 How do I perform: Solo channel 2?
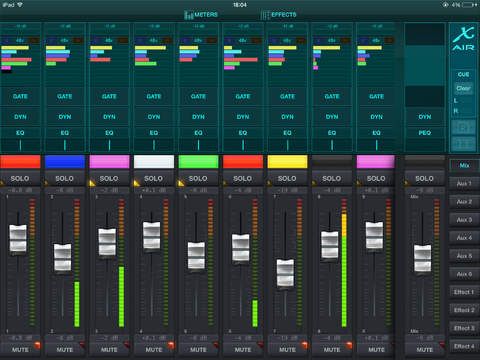coord(65,179)
